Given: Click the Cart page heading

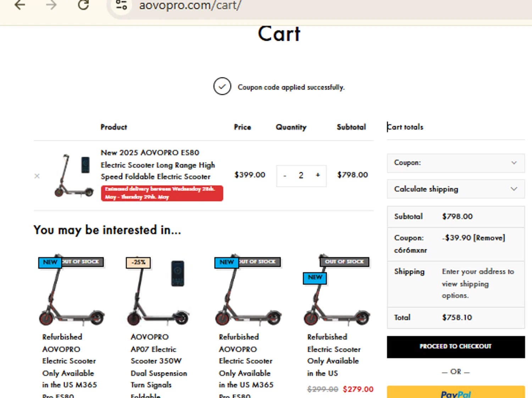Looking at the screenshot, I should pos(279,34).
